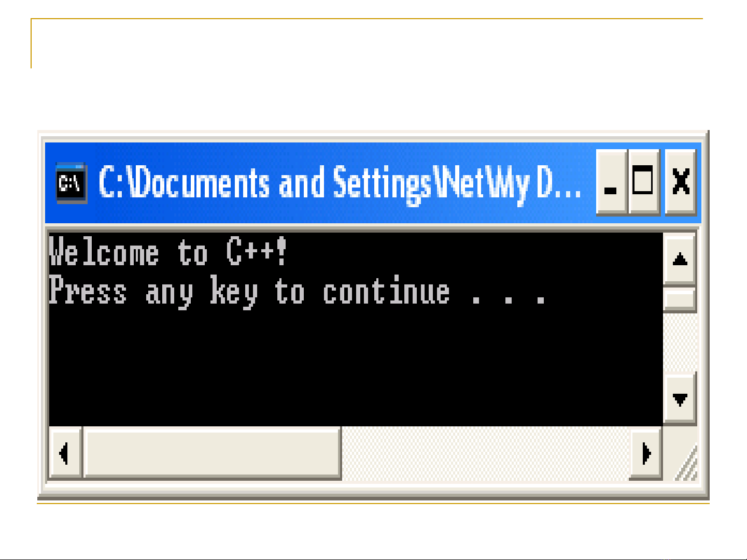Click the Press any key prompt line
The image size is (747, 560).
pos(298,292)
